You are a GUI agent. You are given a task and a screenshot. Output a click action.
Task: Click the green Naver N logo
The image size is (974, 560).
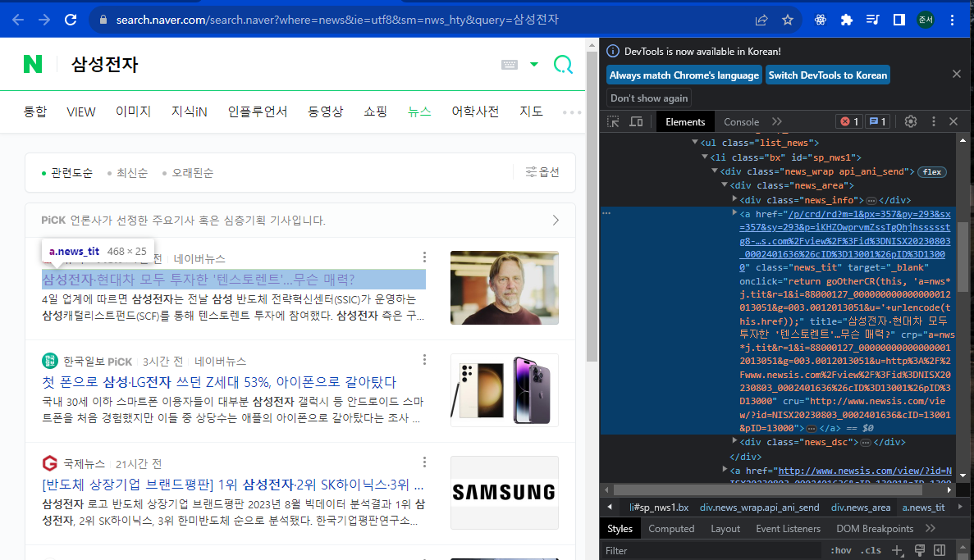click(x=33, y=64)
